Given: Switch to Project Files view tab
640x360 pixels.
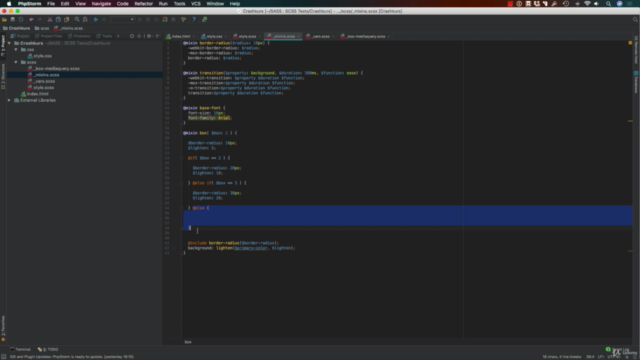Looking at the screenshot, I should click(x=49, y=36).
